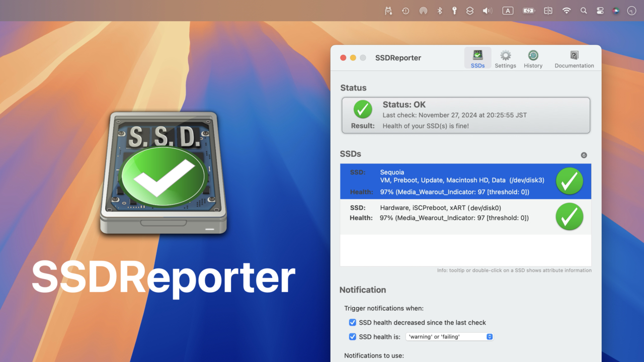
Task: Open Control Center in menu bar
Action: point(600,11)
